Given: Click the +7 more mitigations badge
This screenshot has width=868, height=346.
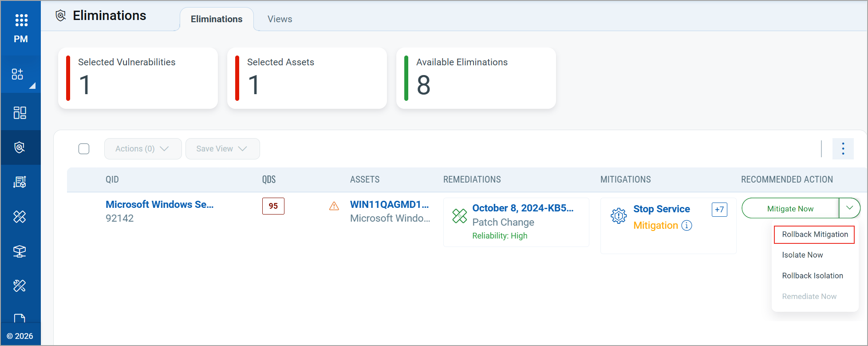Looking at the screenshot, I should pyautogui.click(x=719, y=210).
